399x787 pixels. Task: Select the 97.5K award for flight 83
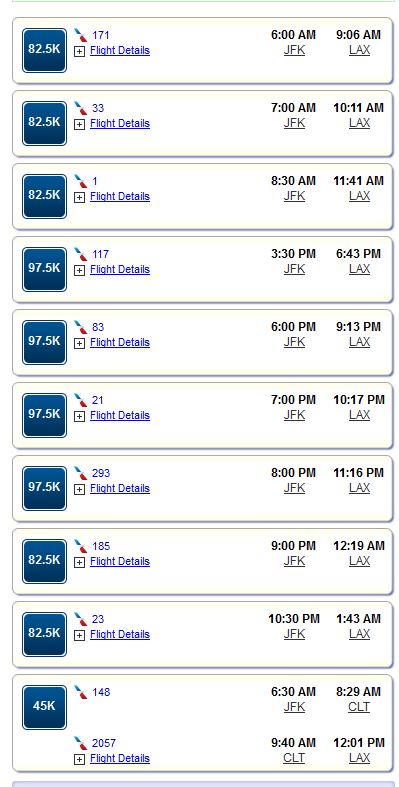pos(44,342)
